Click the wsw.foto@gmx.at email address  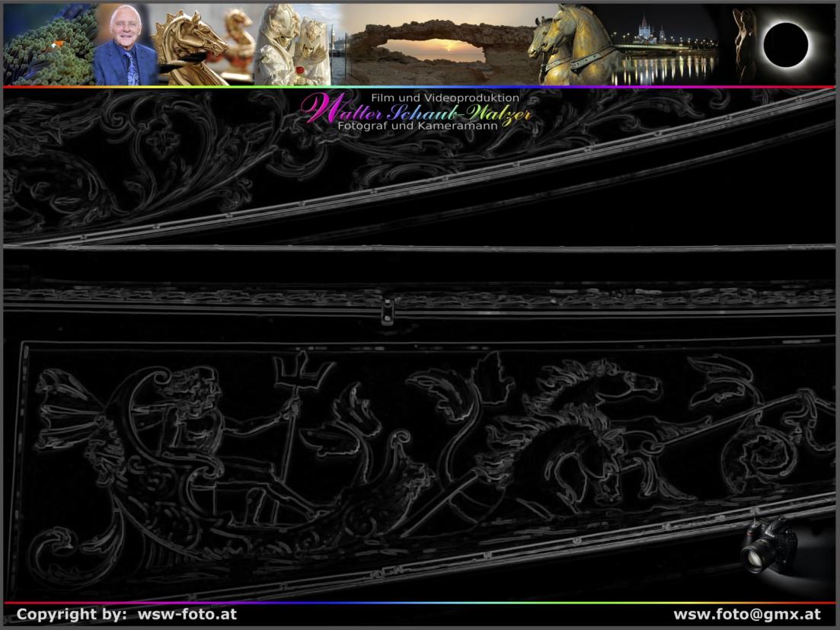[x=747, y=614]
